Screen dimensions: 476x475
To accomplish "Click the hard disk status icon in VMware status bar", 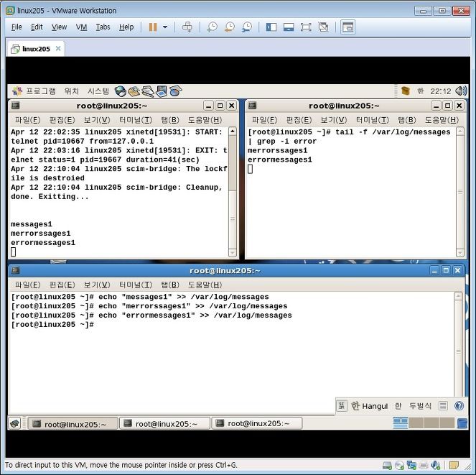I will click(388, 465).
